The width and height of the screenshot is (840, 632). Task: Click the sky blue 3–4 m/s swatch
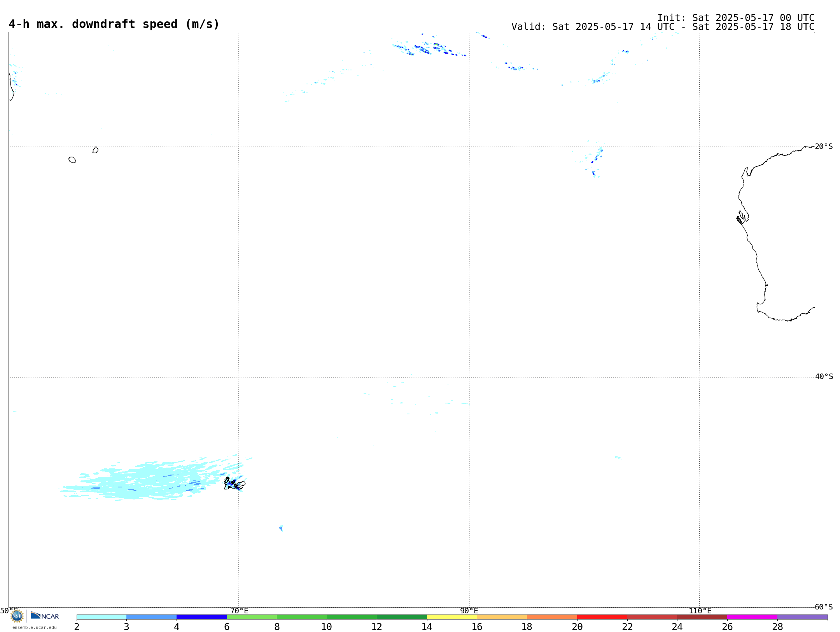pyautogui.click(x=152, y=617)
